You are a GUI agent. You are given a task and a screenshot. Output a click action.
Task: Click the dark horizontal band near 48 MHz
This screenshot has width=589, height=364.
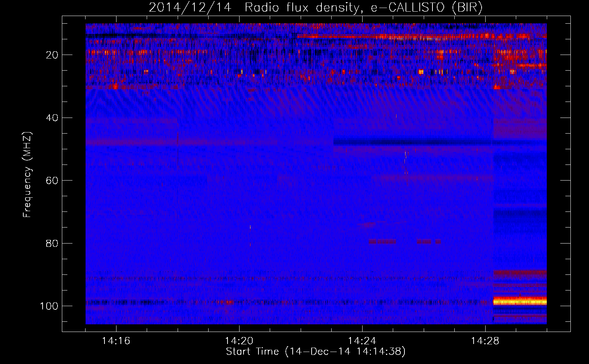(x=440, y=142)
